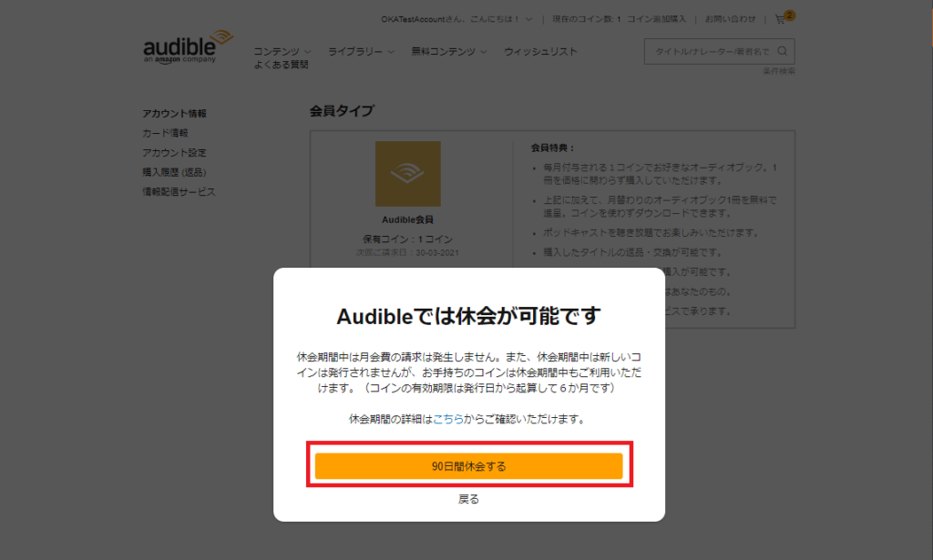Select 情報配信サービス in the sidebar
The image size is (933, 560).
179,192
